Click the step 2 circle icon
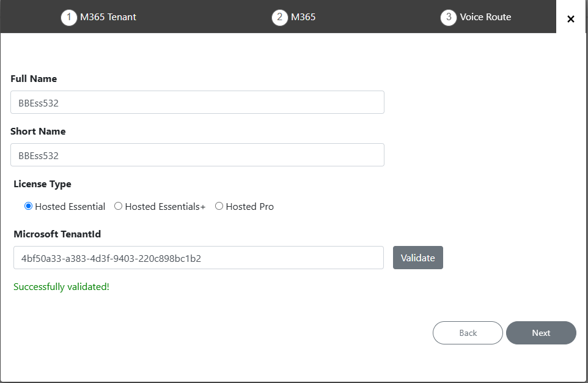588x383 pixels. (x=280, y=17)
